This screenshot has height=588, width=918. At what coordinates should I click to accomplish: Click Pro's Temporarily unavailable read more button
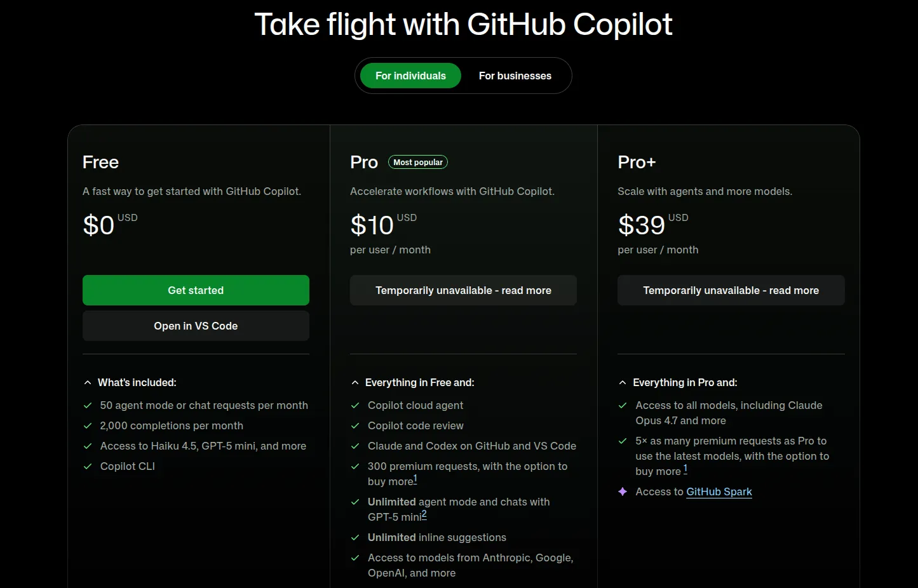pyautogui.click(x=463, y=290)
